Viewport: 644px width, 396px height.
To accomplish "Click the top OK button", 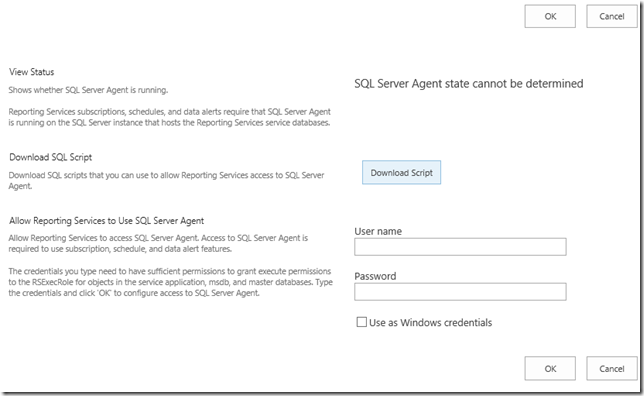I will (x=550, y=16).
